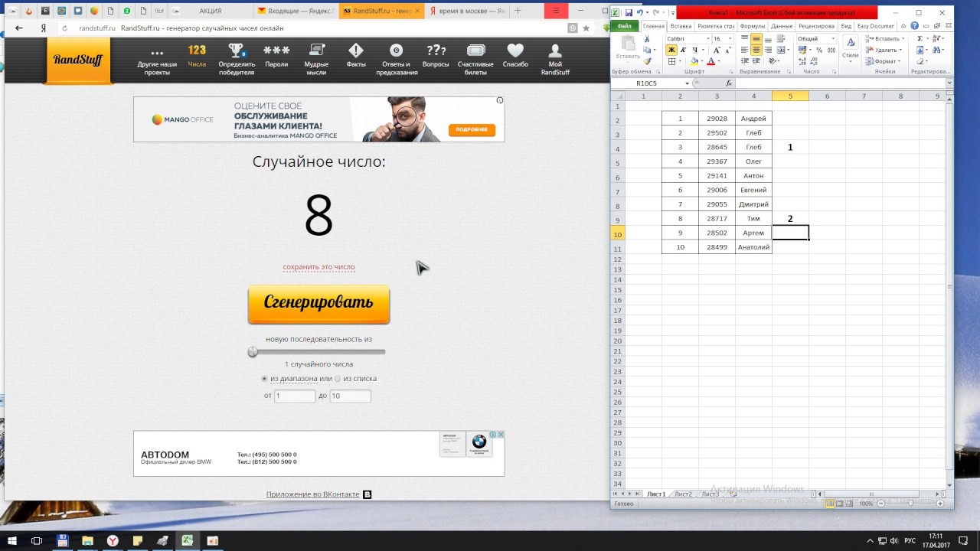This screenshot has width=980, height=551.
Task: Click the RandStuff logo
Action: (78, 60)
